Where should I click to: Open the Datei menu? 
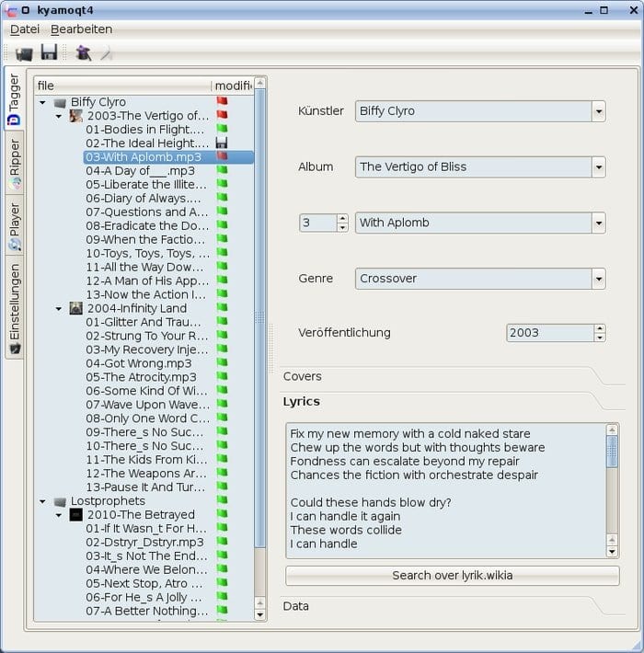pyautogui.click(x=25, y=29)
